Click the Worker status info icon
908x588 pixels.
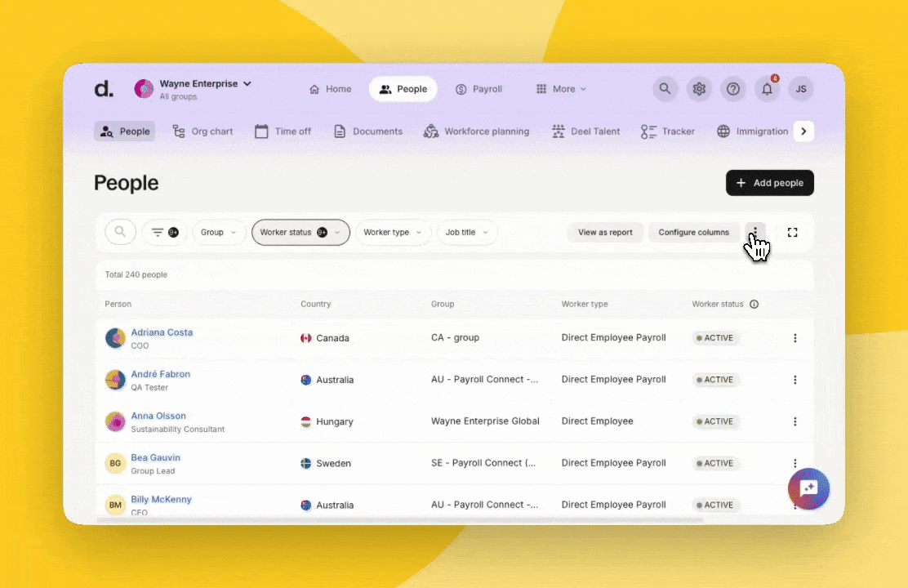coord(754,305)
